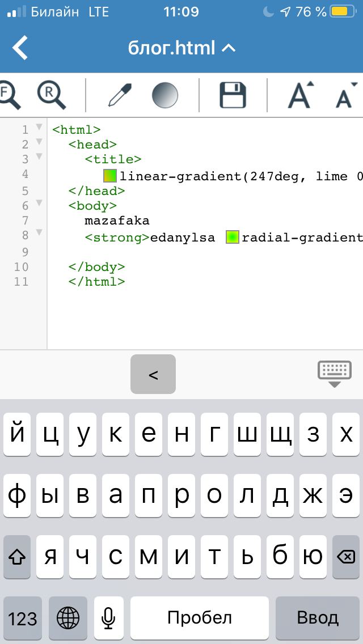
Task: Tap the opening <strong> tag on line 8
Action: point(117,238)
